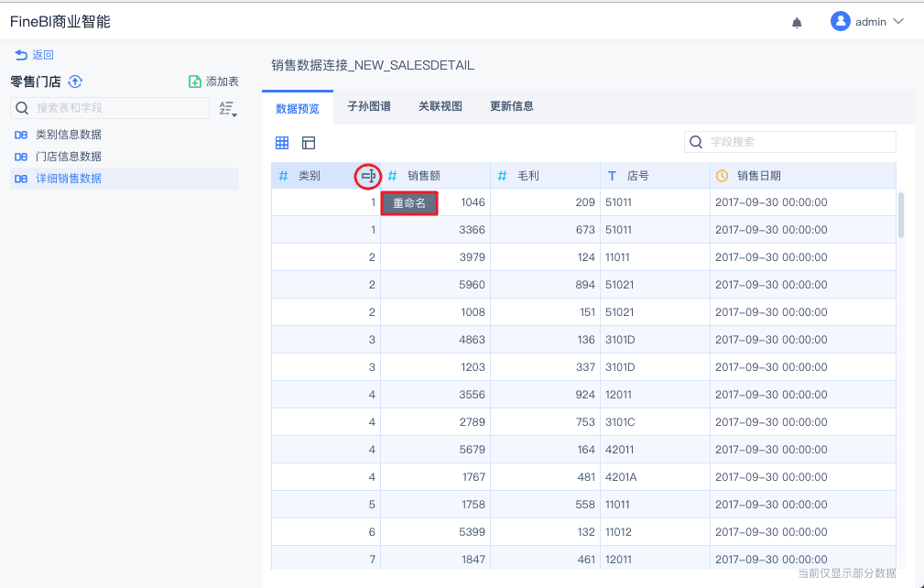Click the upload icon beside 零售门店
Viewport: 924px width, 588px height.
tap(75, 82)
